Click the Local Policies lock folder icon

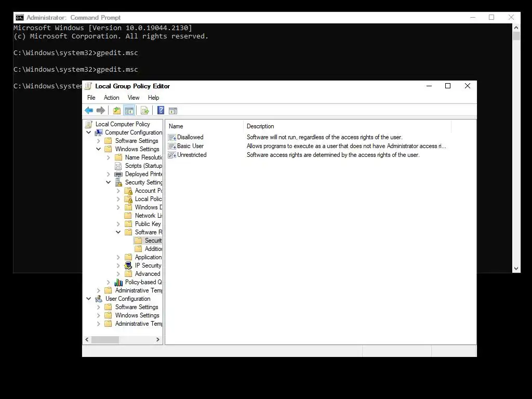point(128,199)
